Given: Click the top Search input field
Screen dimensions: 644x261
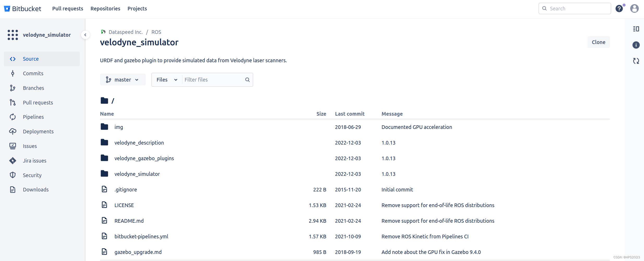Looking at the screenshot, I should click(575, 9).
